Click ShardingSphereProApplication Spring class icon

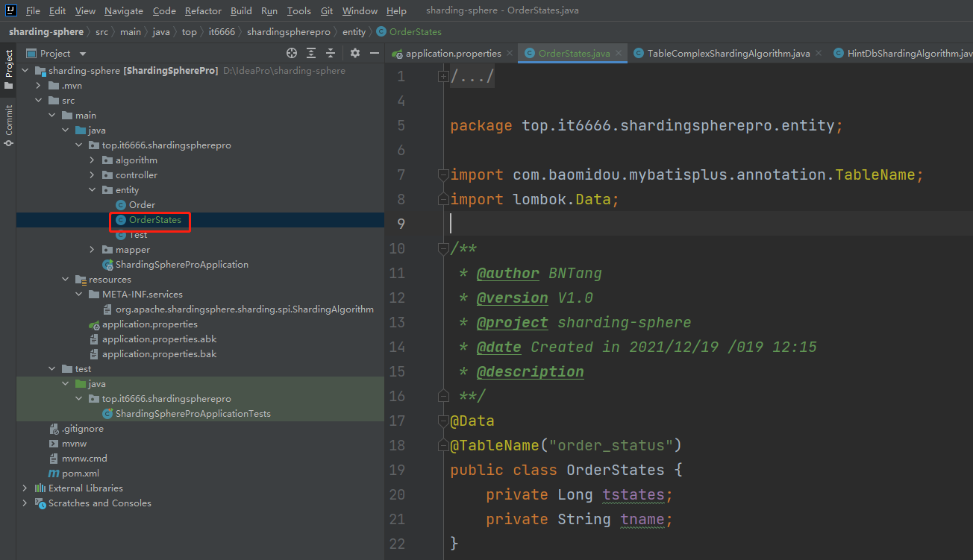(107, 265)
